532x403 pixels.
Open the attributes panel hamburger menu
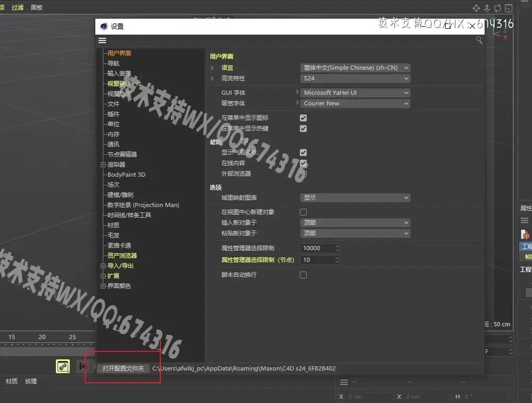point(525,221)
